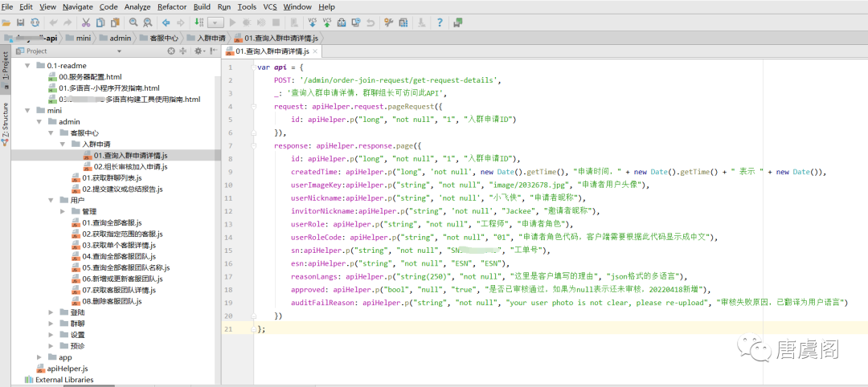Click VCS Update Project icon
868x387 pixels.
[x=313, y=22]
